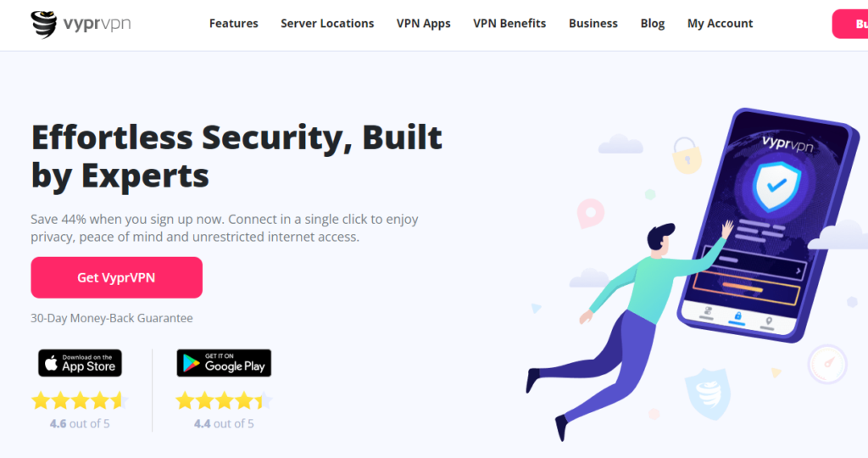Open the Google Play download badge

(224, 363)
